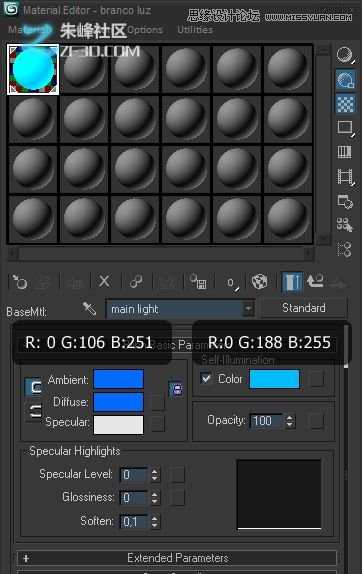The width and height of the screenshot is (362, 574).
Task: Click the Specular Level value field
Action: pyautogui.click(x=134, y=475)
